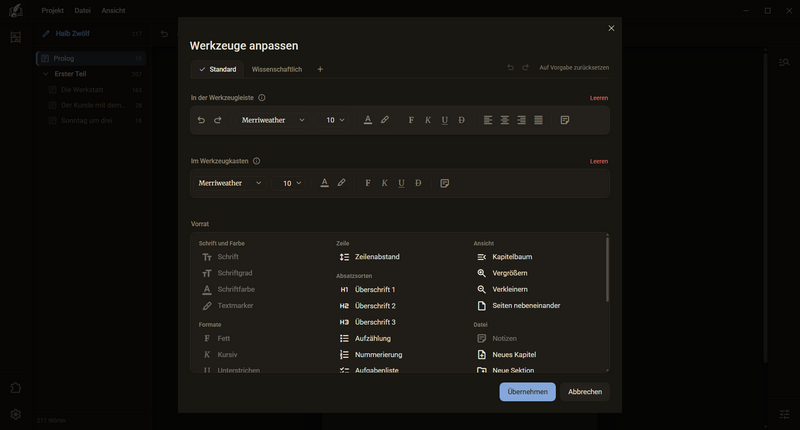The width and height of the screenshot is (800, 430).
Task: Click notes icon in Werkzeugkasten row
Action: [445, 183]
